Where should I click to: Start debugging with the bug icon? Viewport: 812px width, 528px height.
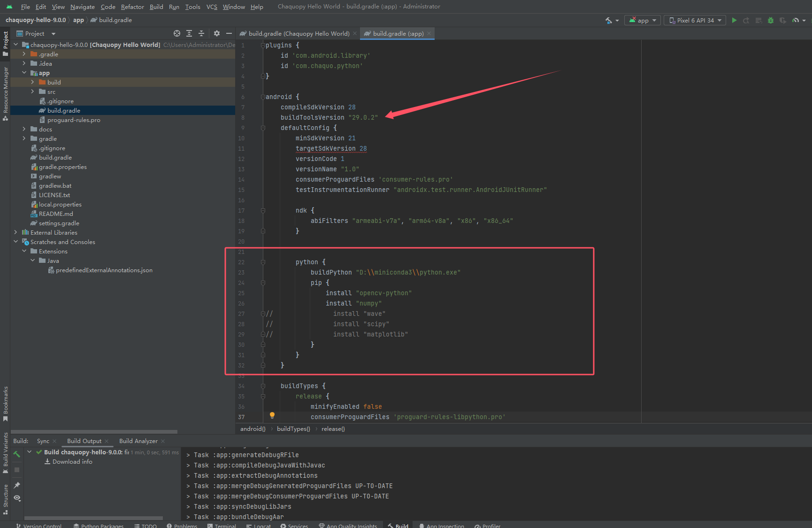coord(770,20)
